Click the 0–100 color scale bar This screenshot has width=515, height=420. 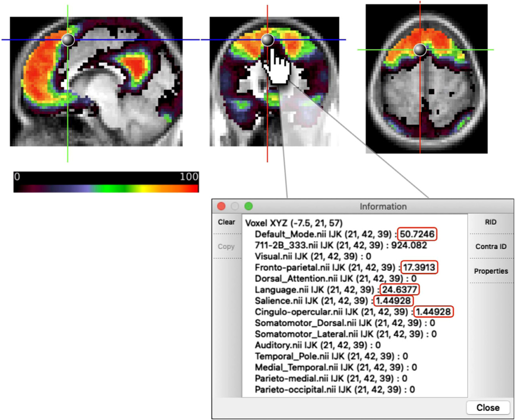pyautogui.click(x=106, y=182)
